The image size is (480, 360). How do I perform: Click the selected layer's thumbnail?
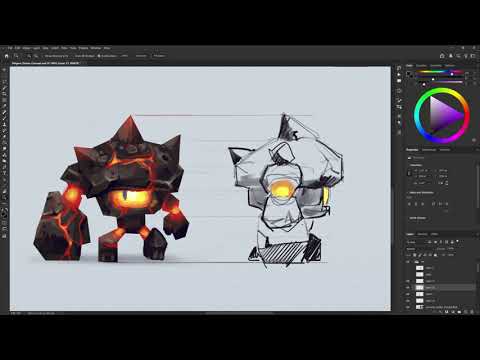coord(420,287)
